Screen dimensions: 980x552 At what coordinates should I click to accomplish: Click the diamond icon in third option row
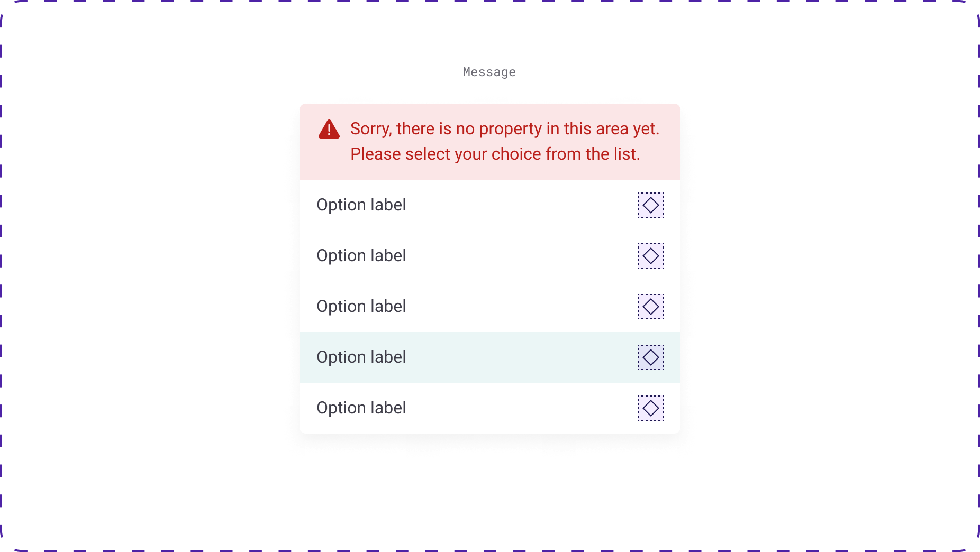click(x=650, y=307)
